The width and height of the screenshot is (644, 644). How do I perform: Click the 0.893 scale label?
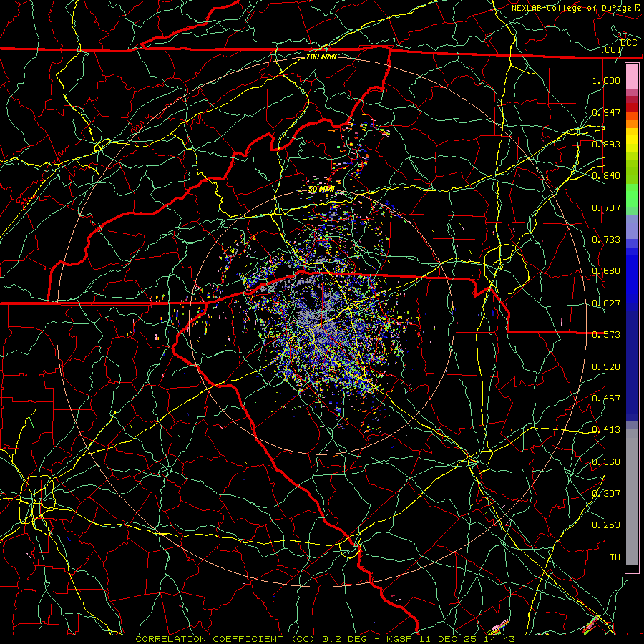coord(606,144)
